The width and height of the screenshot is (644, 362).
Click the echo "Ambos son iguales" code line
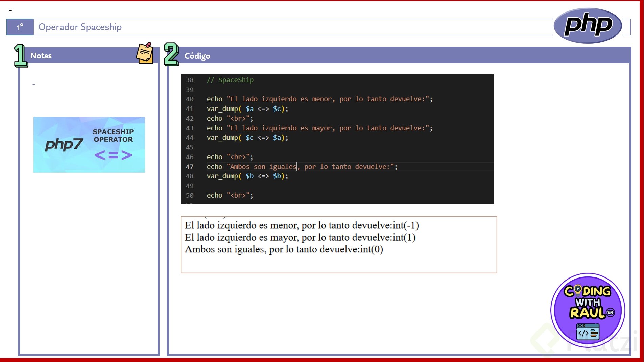tap(302, 167)
